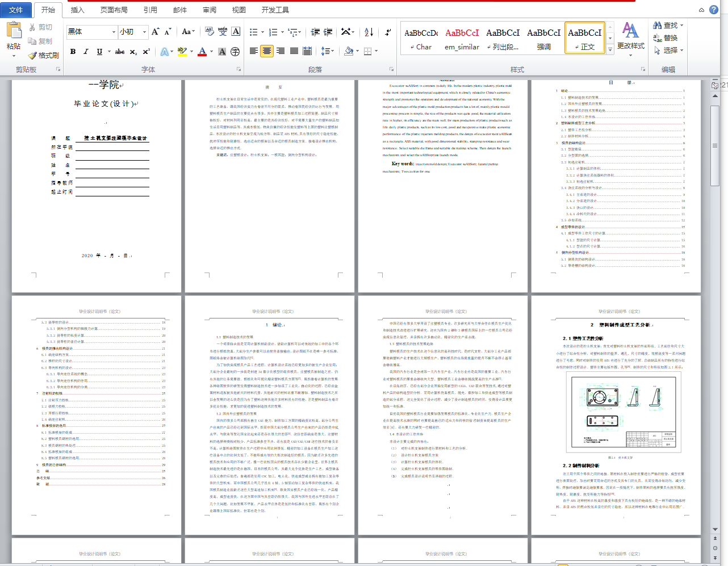The image size is (728, 566).
Task: Open multilevel list dropdown
Action: [x=294, y=32]
